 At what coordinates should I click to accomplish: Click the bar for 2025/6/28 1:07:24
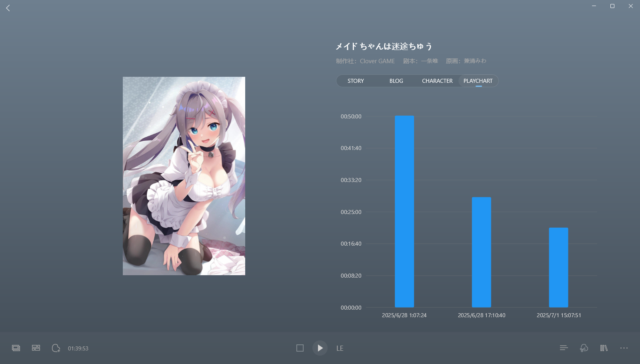pos(404,212)
